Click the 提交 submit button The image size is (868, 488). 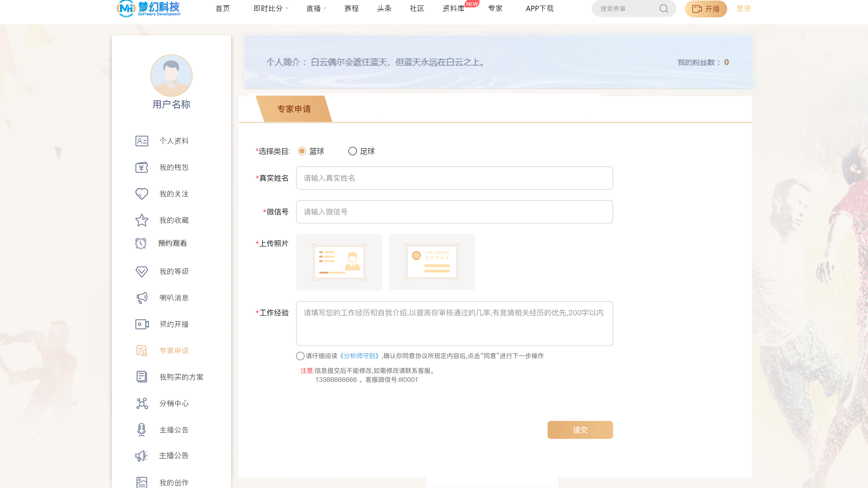pyautogui.click(x=580, y=430)
